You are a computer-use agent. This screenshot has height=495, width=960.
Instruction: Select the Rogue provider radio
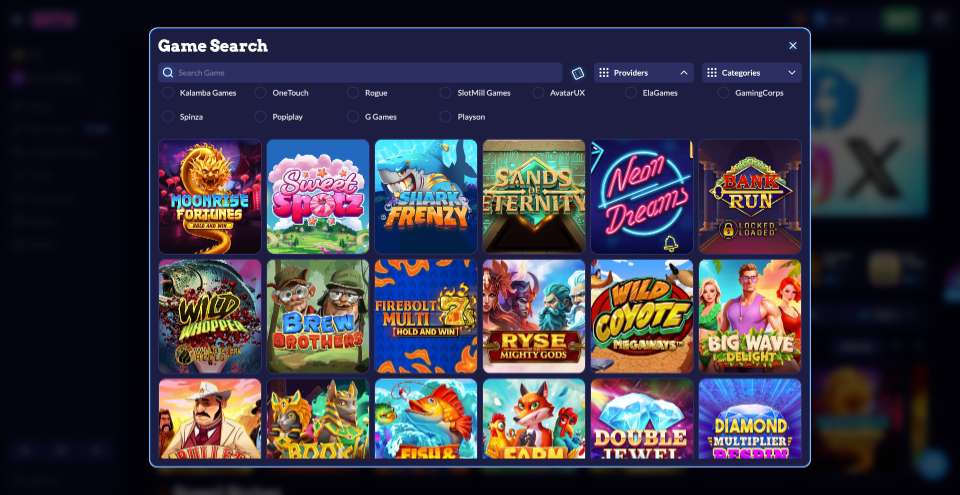pos(353,93)
